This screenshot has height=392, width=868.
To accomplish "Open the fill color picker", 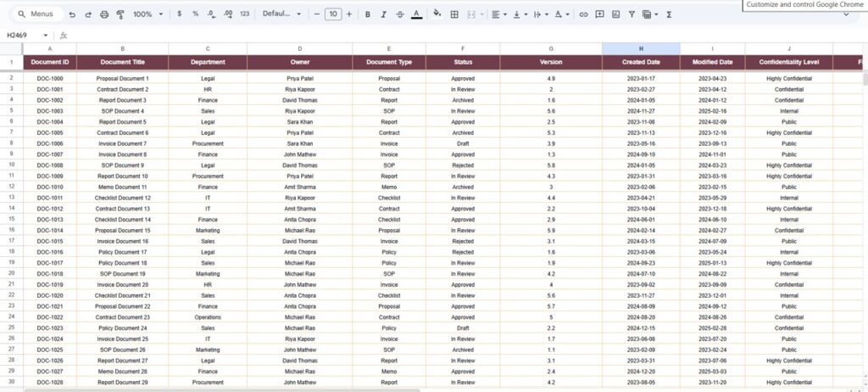I will (437, 14).
